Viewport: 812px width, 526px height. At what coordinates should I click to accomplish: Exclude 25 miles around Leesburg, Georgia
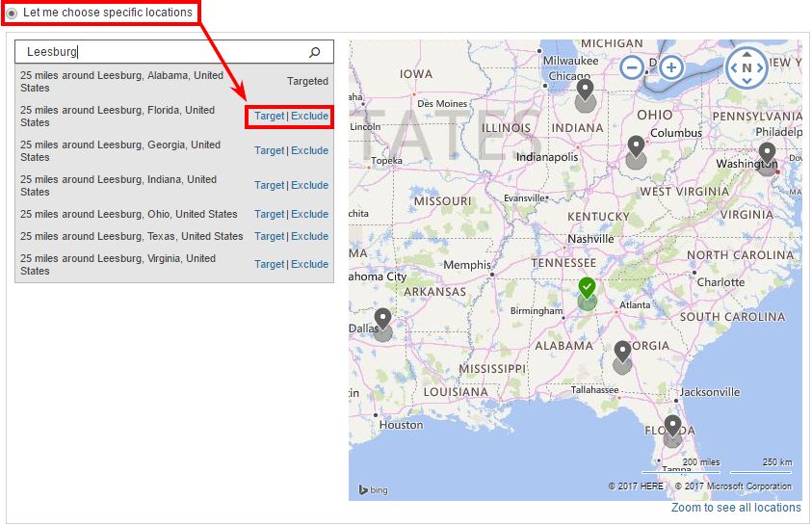(309, 150)
